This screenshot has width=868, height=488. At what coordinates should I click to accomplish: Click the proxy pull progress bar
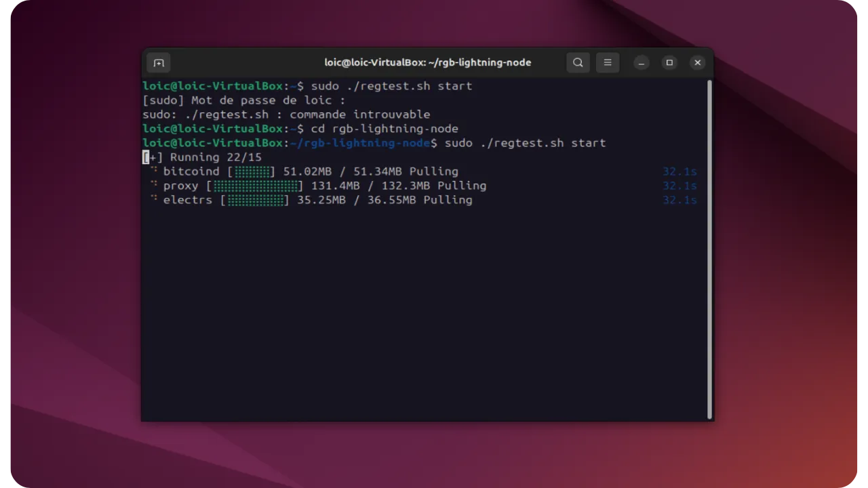point(255,186)
